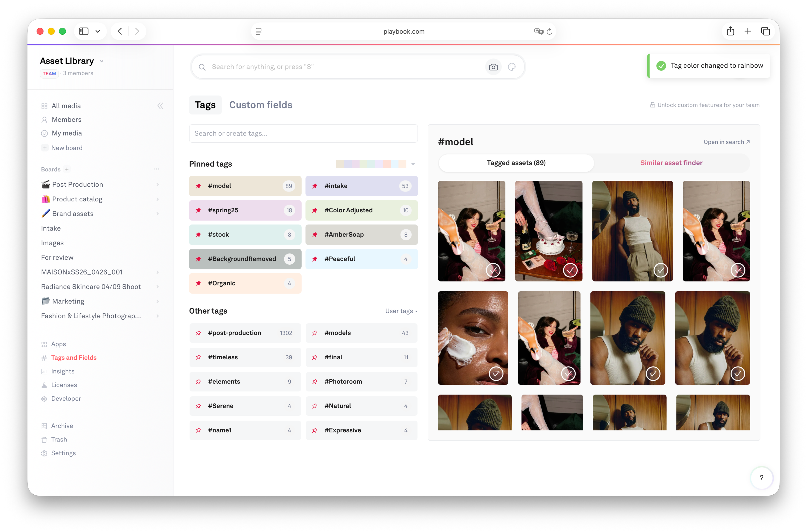Unpin the #stock tag

pos(198,234)
